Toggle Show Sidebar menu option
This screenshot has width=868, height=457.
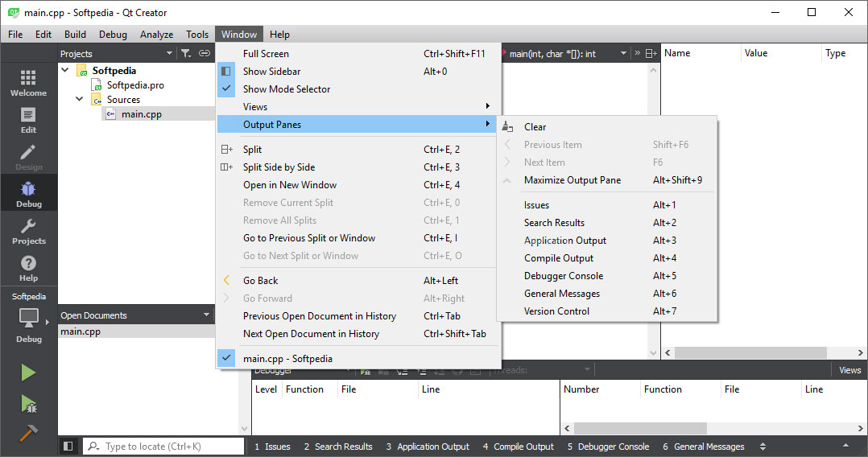271,72
